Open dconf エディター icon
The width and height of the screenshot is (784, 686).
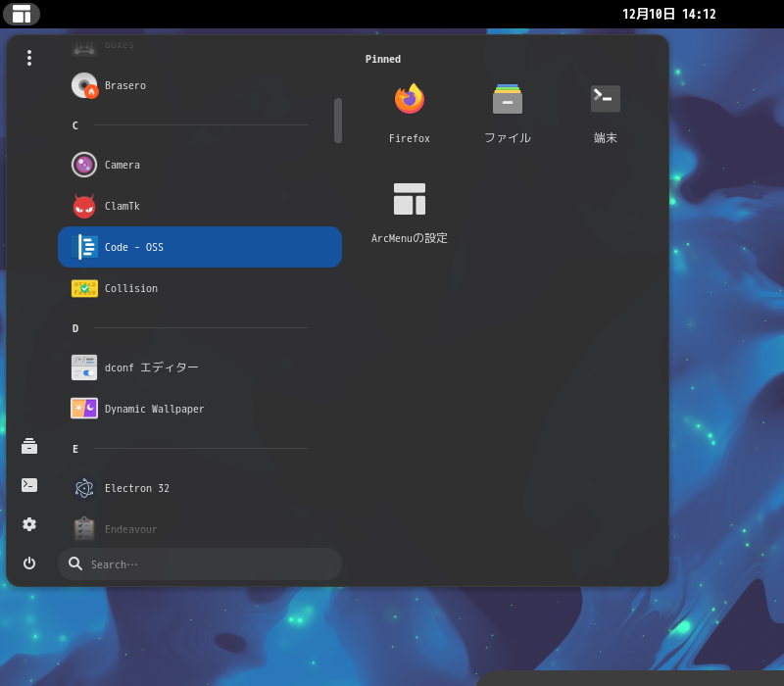coord(84,367)
